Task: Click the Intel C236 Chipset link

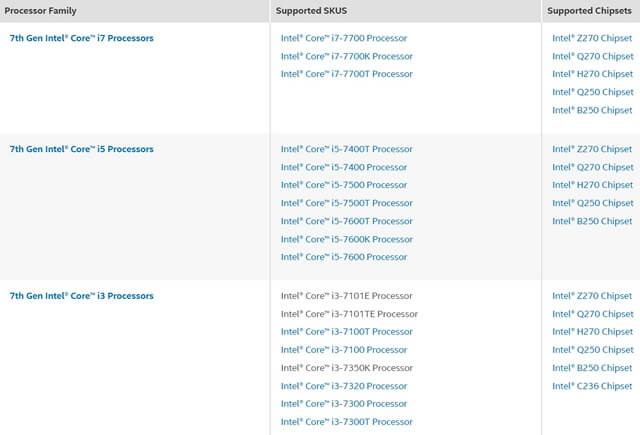Action: click(592, 386)
